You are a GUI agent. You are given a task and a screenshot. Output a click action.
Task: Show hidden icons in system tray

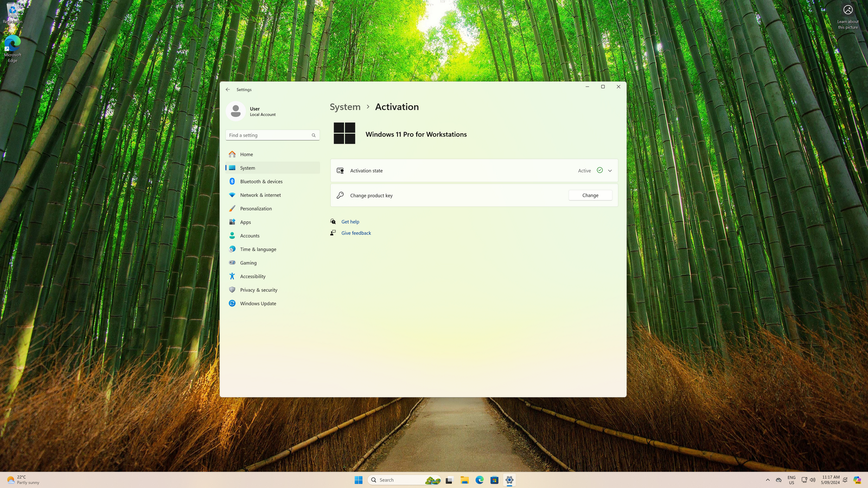click(768, 480)
